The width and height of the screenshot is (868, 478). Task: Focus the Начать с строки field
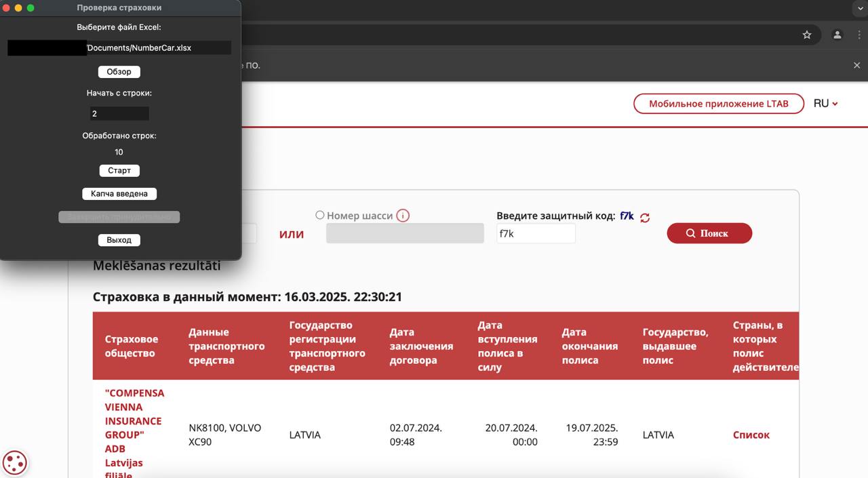pos(119,114)
